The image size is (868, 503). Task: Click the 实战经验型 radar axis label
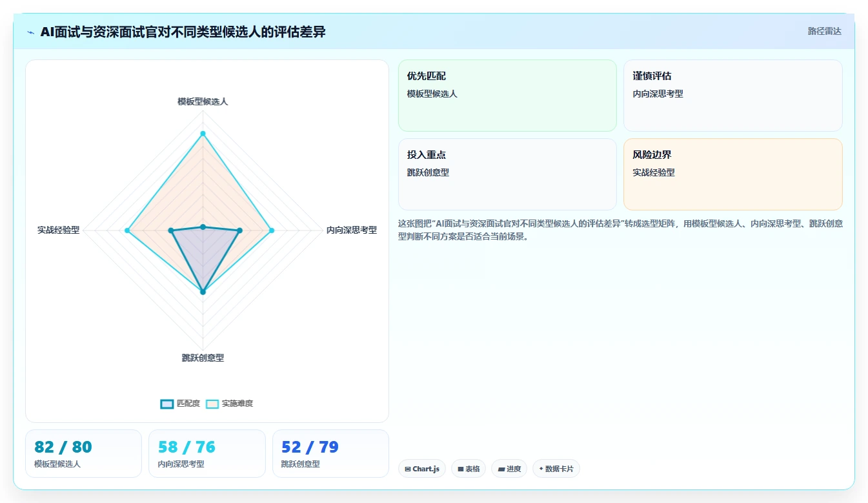[x=58, y=230]
